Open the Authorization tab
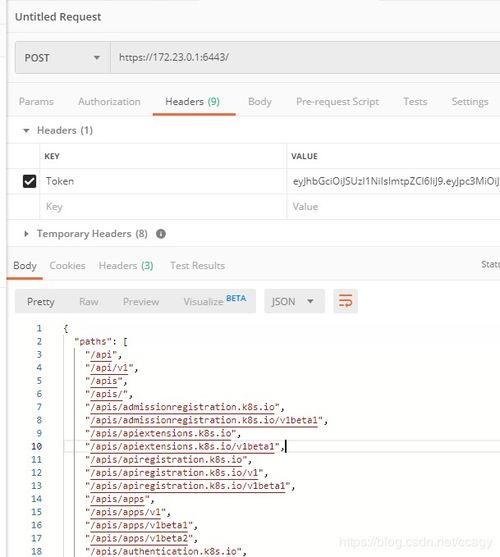Screen dimensions: 500x557 109,102
